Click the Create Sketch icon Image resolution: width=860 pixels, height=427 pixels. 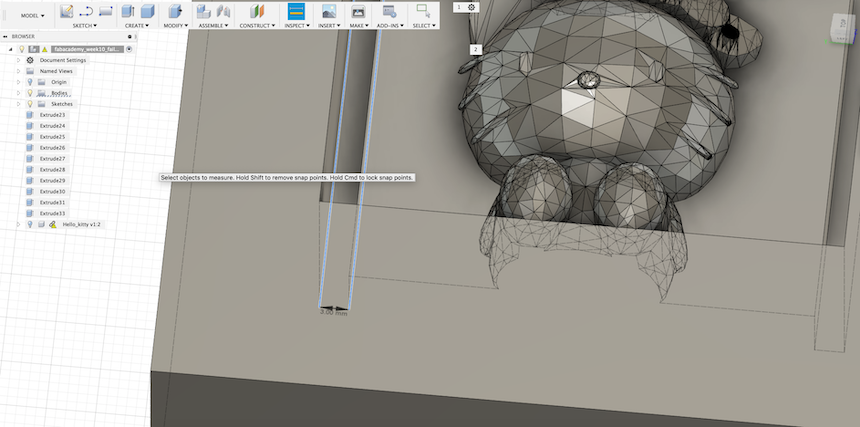[67, 11]
